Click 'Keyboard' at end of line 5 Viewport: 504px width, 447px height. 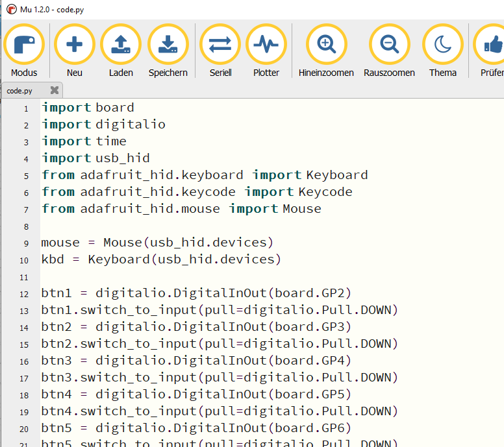[337, 175]
